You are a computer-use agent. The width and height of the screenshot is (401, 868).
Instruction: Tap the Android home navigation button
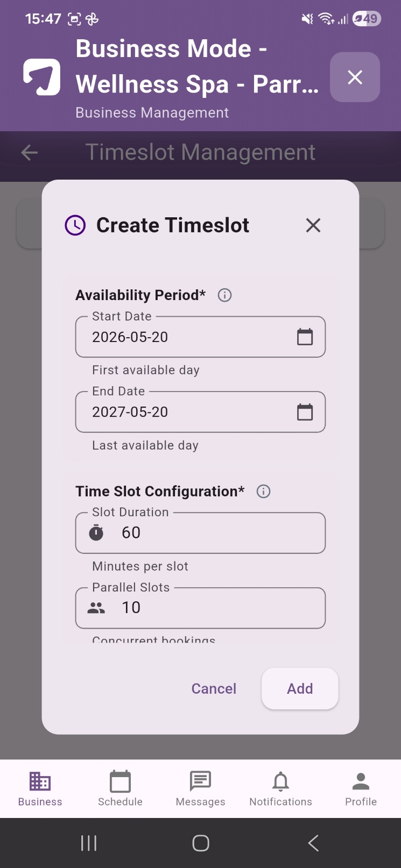coord(201,843)
